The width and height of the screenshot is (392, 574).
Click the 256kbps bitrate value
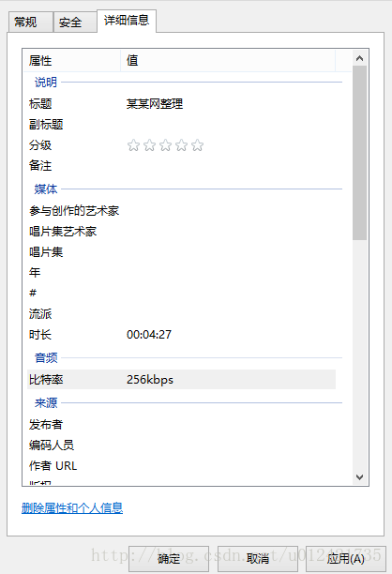[150, 380]
